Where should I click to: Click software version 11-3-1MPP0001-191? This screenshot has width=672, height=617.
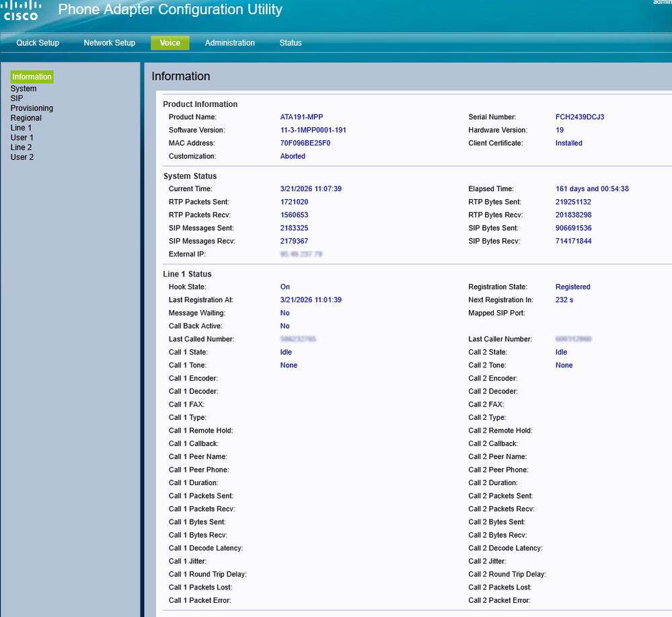tap(313, 130)
